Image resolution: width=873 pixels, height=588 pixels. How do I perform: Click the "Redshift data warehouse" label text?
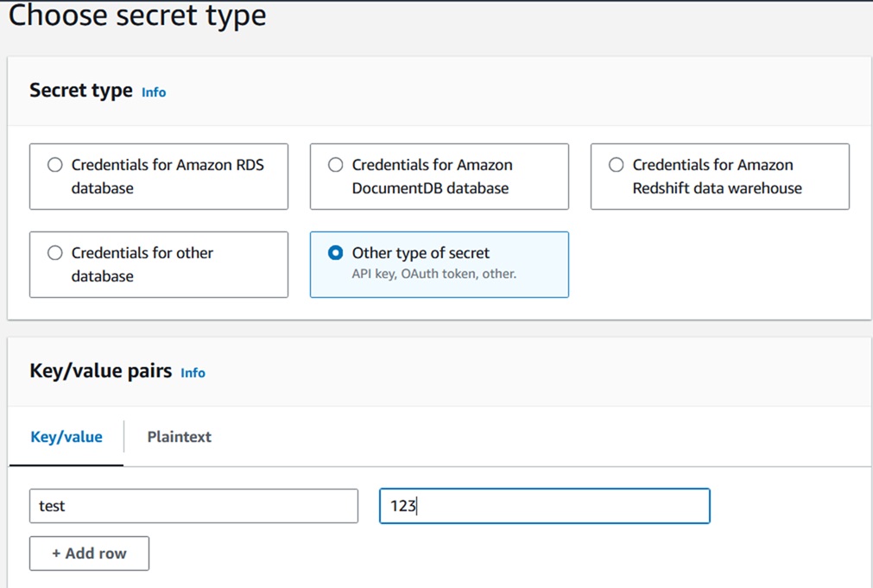pos(717,188)
